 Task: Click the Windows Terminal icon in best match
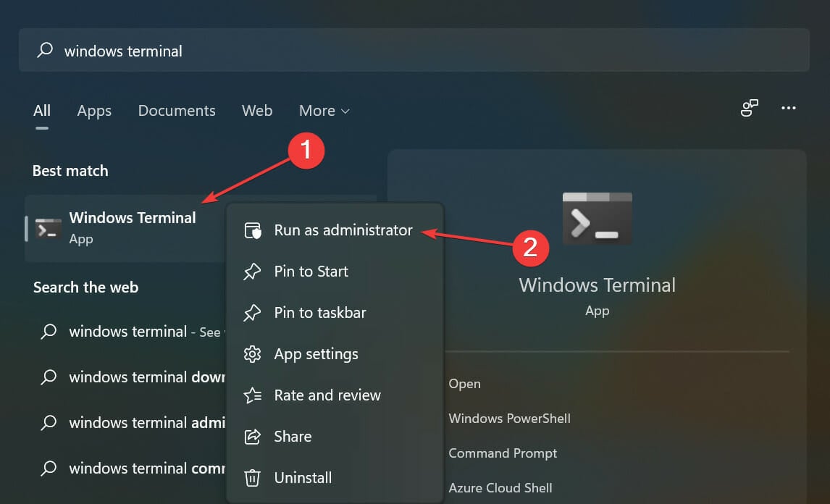click(x=49, y=228)
